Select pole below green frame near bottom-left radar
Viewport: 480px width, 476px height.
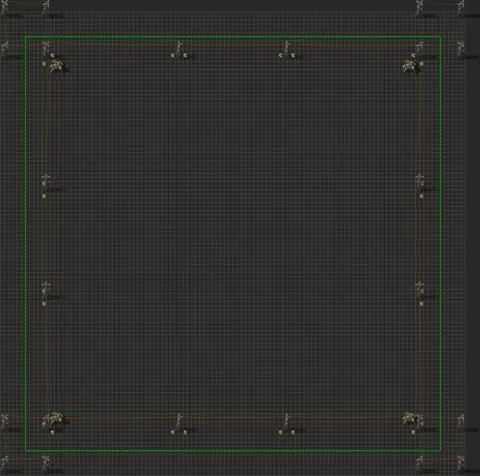coord(46,463)
